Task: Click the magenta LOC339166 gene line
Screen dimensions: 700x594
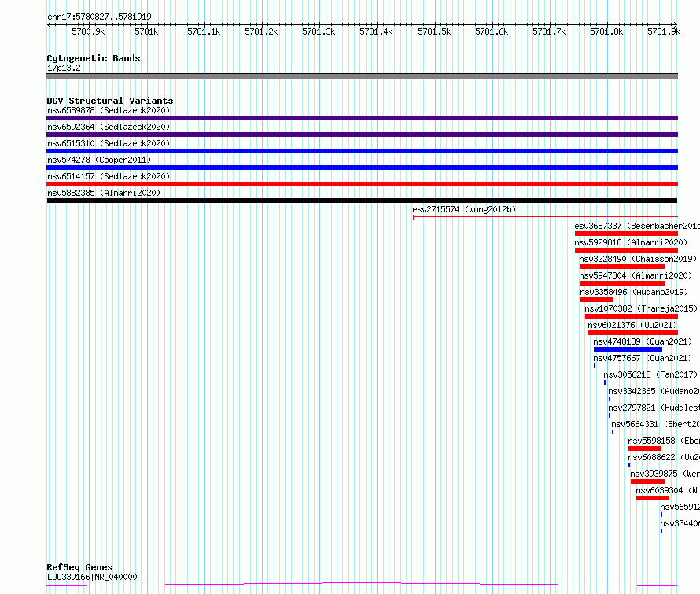Action: point(362,585)
